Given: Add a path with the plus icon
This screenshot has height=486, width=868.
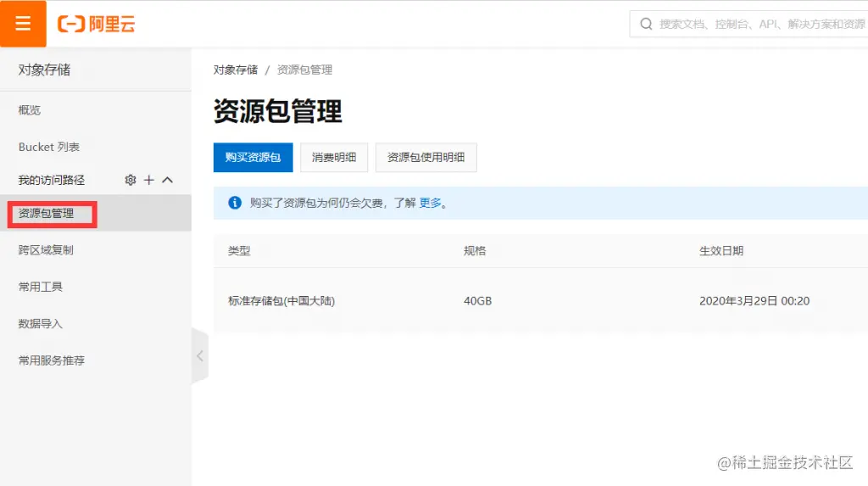Looking at the screenshot, I should (x=149, y=180).
